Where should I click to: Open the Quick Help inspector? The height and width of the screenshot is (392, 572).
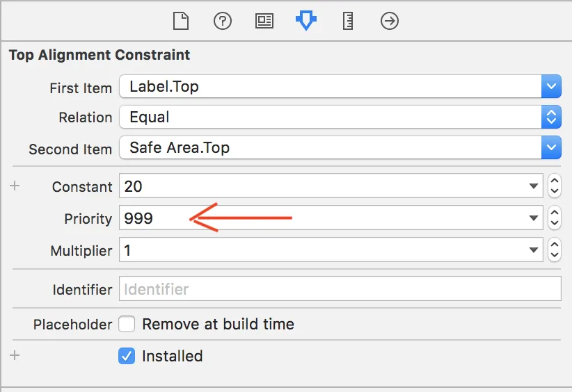click(223, 22)
